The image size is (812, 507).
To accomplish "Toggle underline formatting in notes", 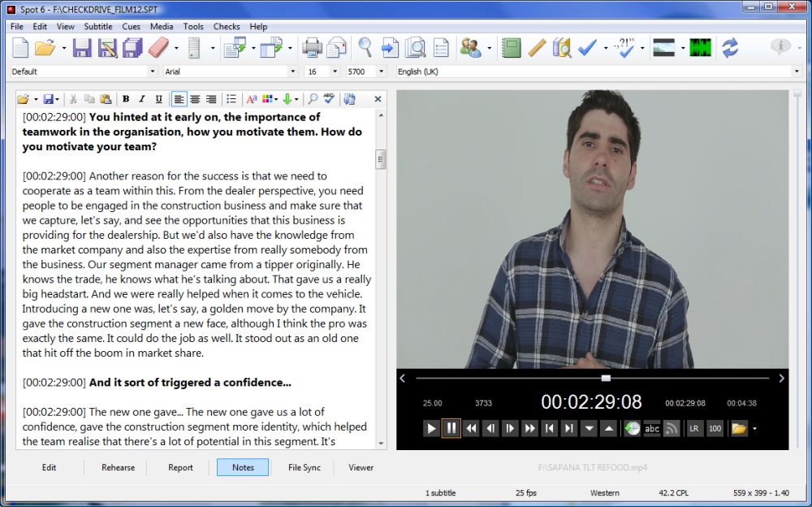I will tap(158, 98).
